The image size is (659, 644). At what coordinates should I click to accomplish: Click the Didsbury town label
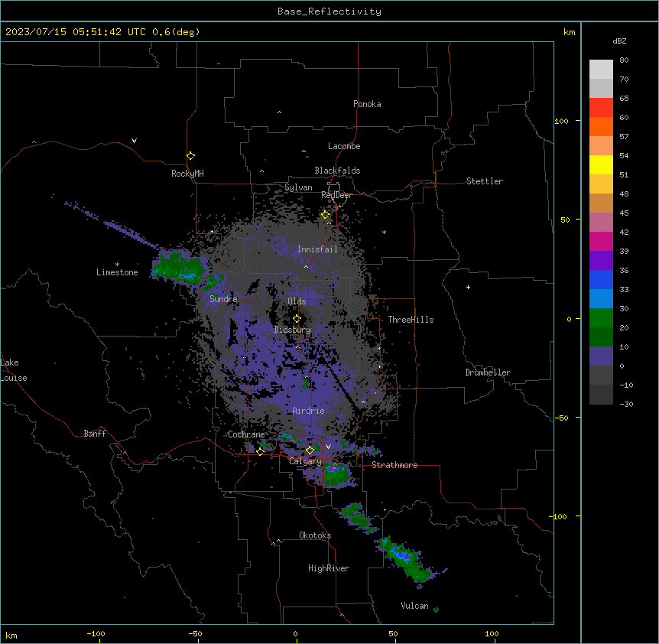292,330
